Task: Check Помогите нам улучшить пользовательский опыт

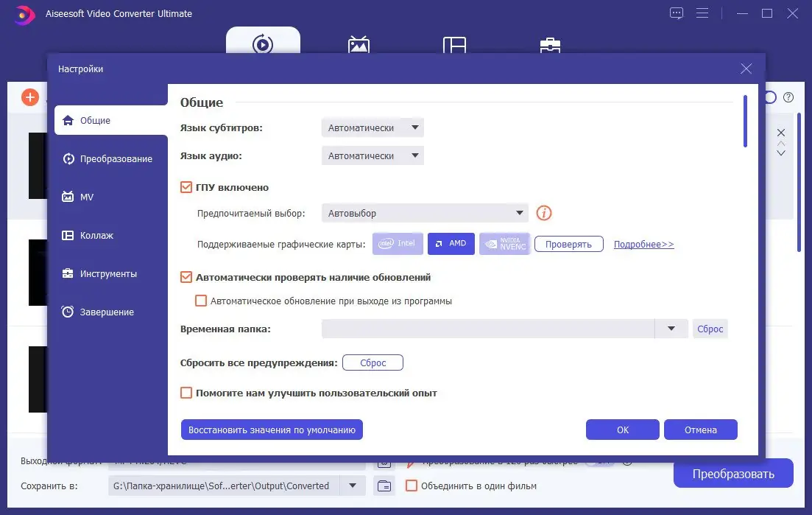Action: point(186,393)
